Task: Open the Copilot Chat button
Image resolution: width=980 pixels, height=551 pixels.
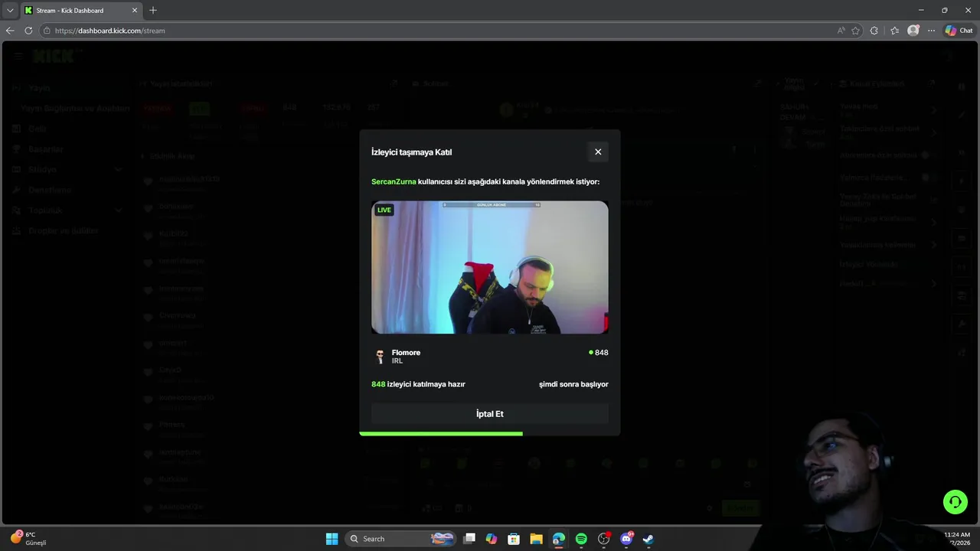Action: pyautogui.click(x=959, y=31)
